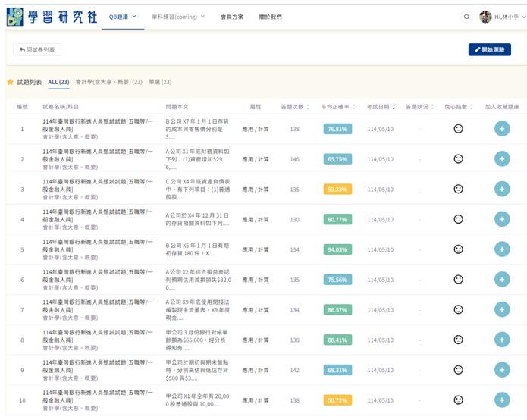This screenshot has height=420, width=527.
Task: Click the 76.81% accuracy badge in row 1
Action: point(337,129)
